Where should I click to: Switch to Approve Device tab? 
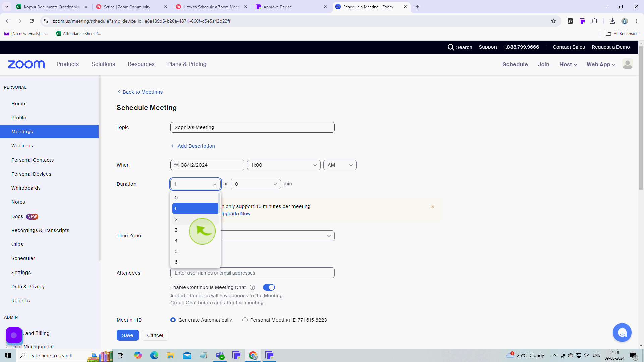pyautogui.click(x=291, y=7)
